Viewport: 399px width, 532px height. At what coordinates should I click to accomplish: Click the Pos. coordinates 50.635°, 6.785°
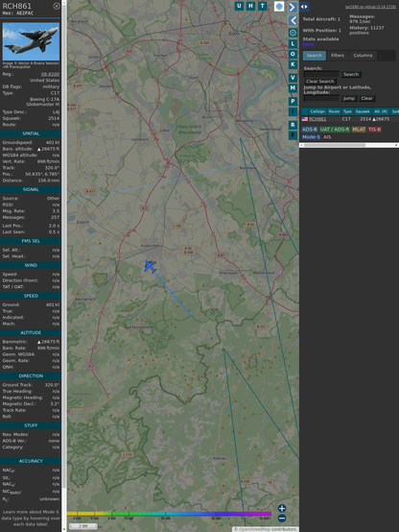(42, 174)
